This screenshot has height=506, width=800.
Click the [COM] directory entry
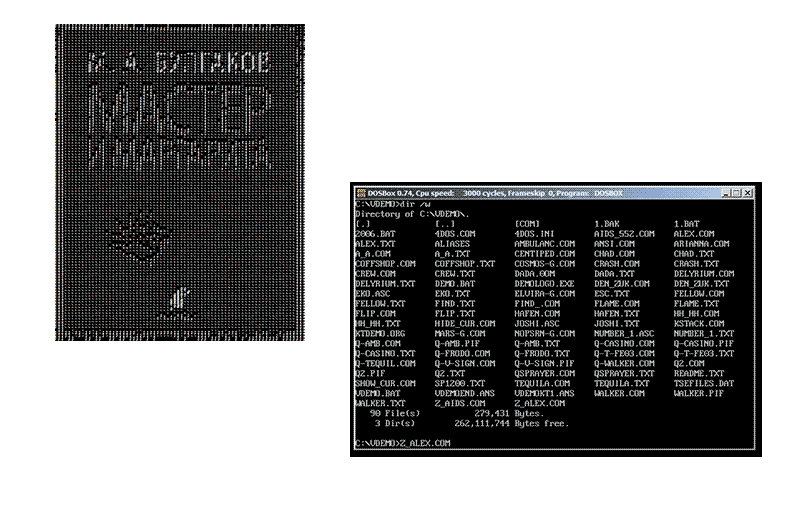(x=527, y=223)
